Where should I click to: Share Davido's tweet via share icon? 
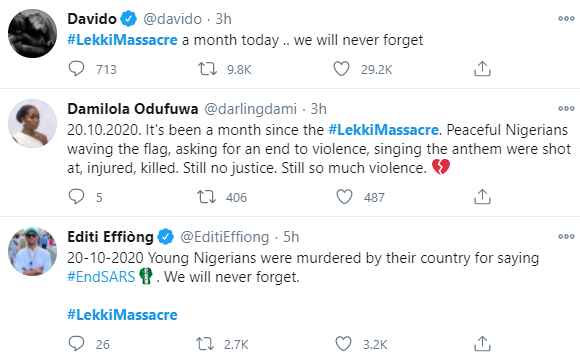[482, 69]
